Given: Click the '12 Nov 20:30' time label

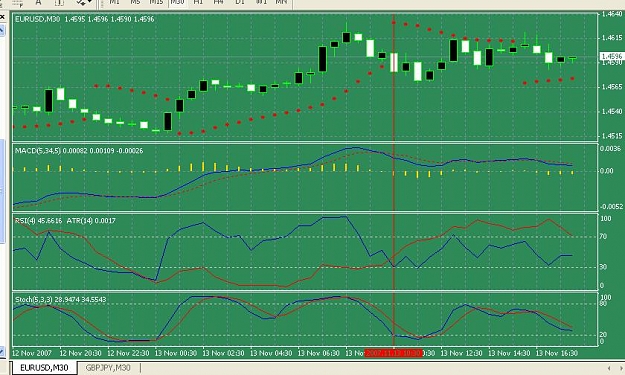Looking at the screenshot, I should click(x=80, y=353).
